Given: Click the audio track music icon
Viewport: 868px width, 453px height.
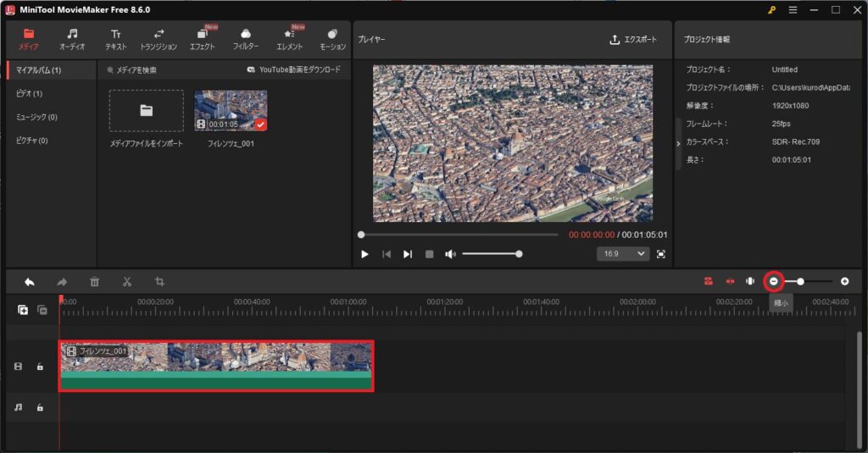Looking at the screenshot, I should (x=19, y=407).
